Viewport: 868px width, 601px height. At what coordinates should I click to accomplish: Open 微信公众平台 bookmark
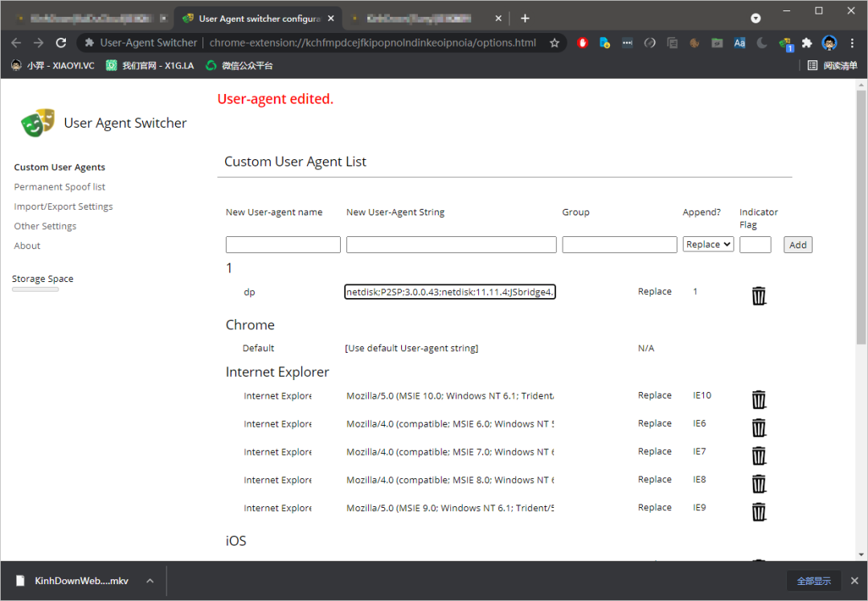[240, 65]
